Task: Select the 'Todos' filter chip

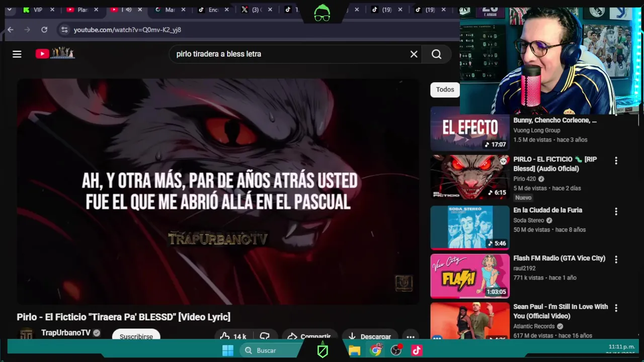Action: (445, 89)
